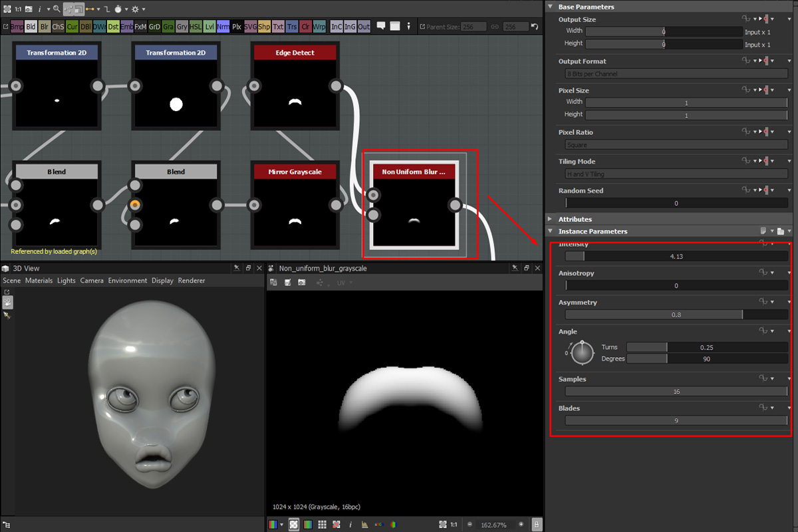Click the find/search magnifier in graph toolbar
This screenshot has width=798, height=532.
[x=57, y=9]
